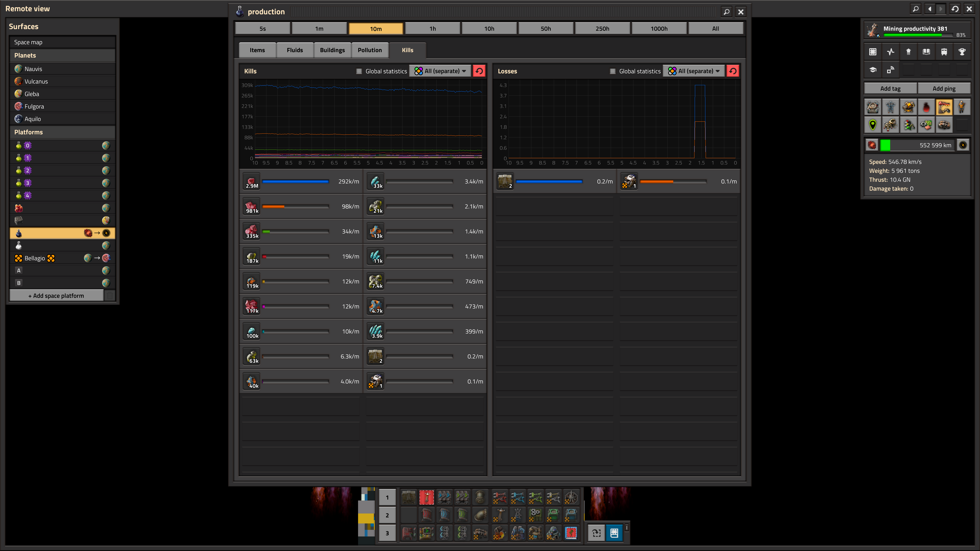
Task: Reset the Kills statistics with red button
Action: pos(479,71)
